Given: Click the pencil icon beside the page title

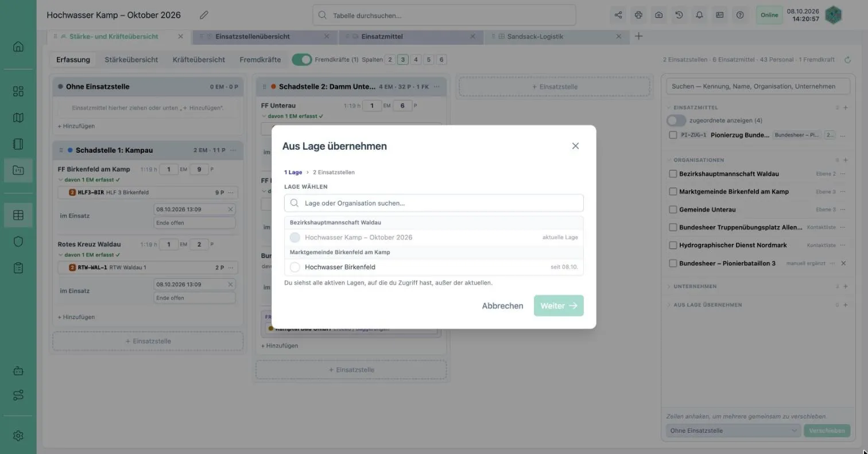Looking at the screenshot, I should (x=204, y=15).
